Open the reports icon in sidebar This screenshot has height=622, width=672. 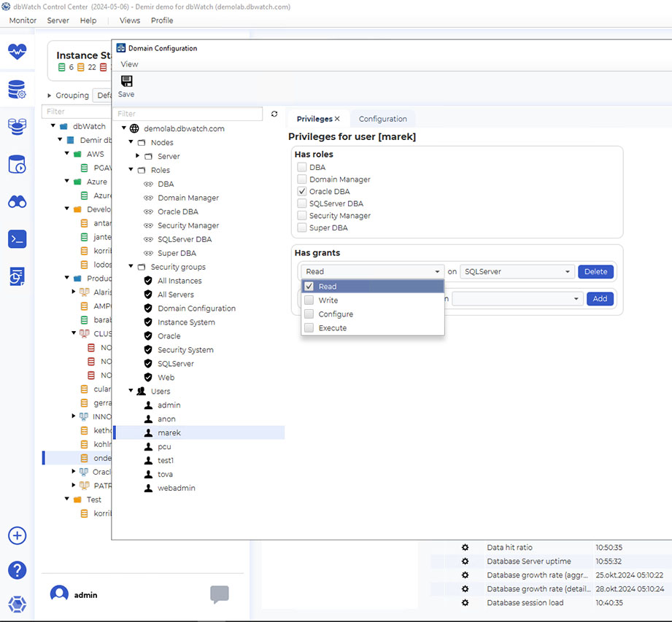click(x=17, y=276)
